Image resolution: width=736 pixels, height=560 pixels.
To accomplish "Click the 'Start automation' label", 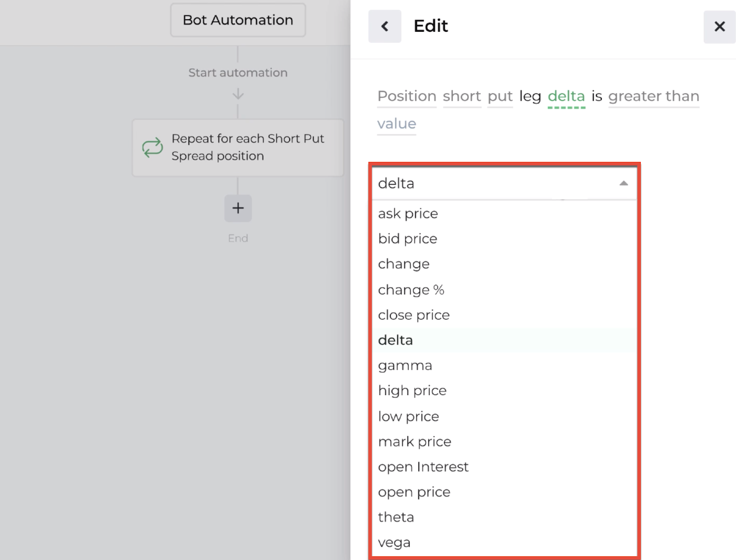I will [x=238, y=73].
